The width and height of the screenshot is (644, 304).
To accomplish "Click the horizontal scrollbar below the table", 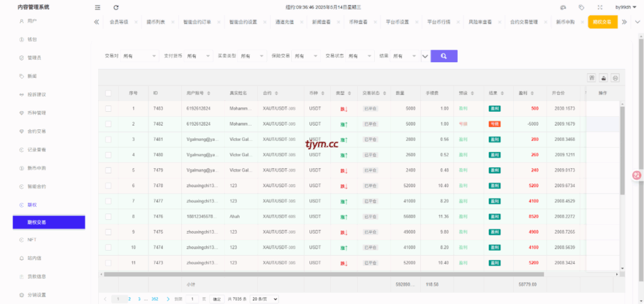I will [x=314, y=274].
